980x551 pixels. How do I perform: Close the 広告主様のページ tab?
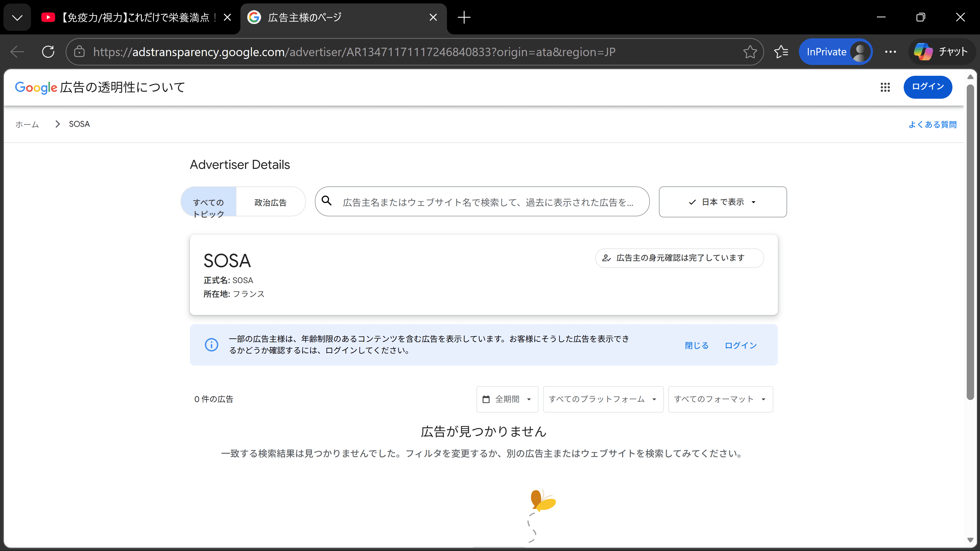pyautogui.click(x=433, y=18)
